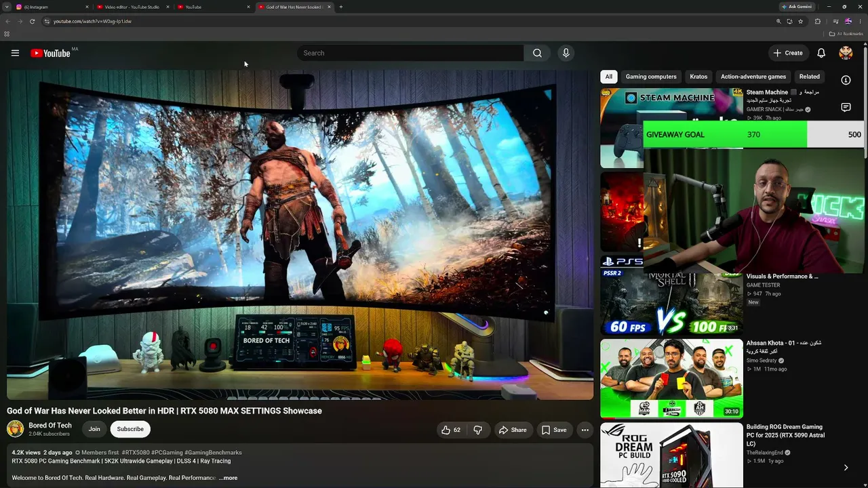View site information icon in address bar

pyautogui.click(x=47, y=21)
